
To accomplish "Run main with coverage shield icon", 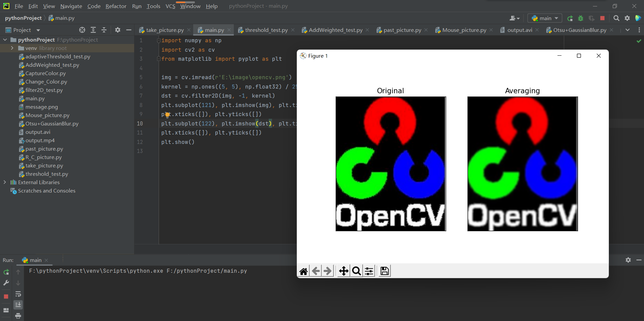I will click(x=591, y=18).
